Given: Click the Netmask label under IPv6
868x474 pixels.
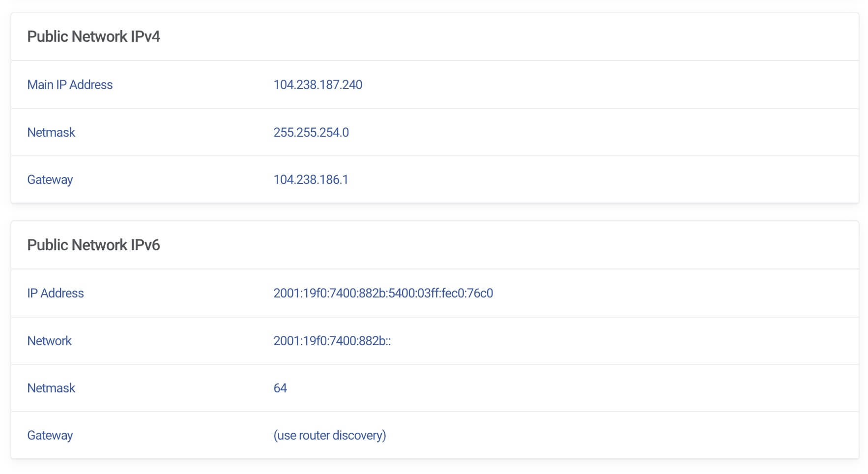Looking at the screenshot, I should coord(51,388).
